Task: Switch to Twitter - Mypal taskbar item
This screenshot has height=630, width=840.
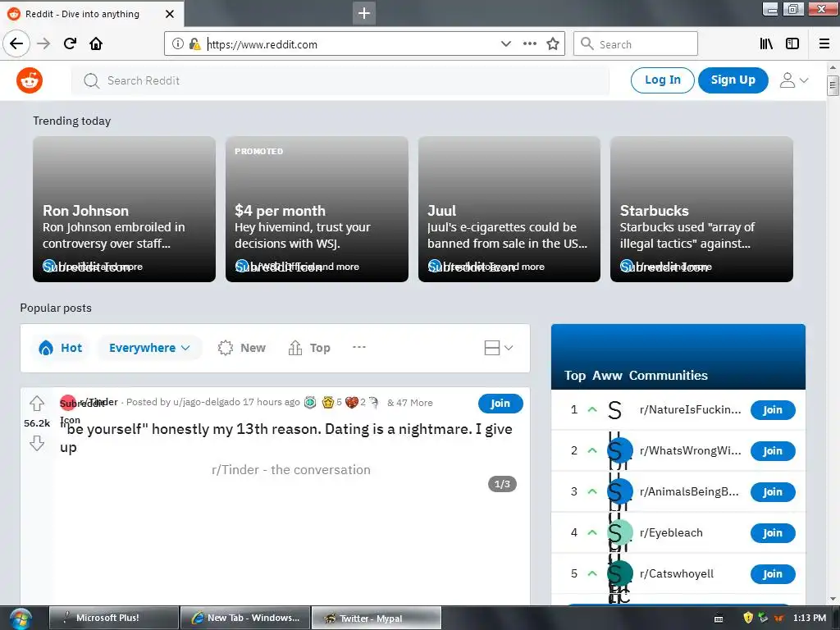Action: pyautogui.click(x=377, y=618)
